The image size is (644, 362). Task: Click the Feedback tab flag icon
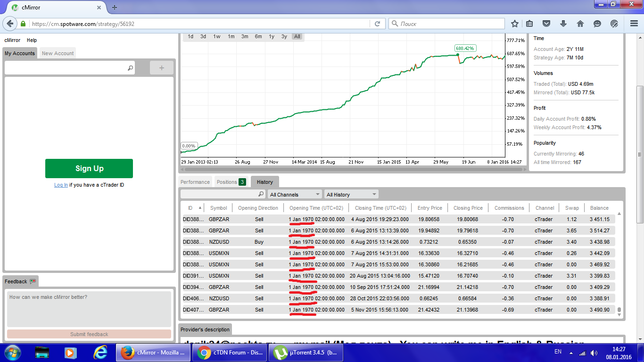tap(33, 281)
